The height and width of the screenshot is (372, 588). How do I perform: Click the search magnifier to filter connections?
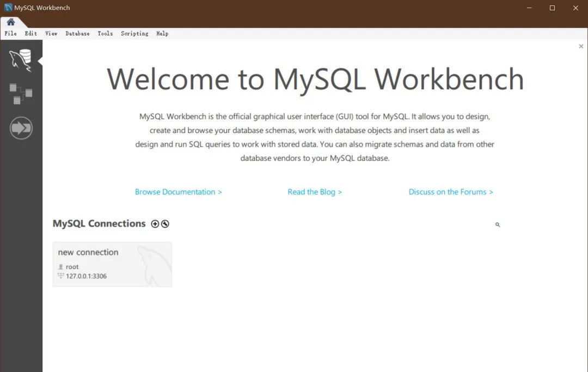(497, 224)
